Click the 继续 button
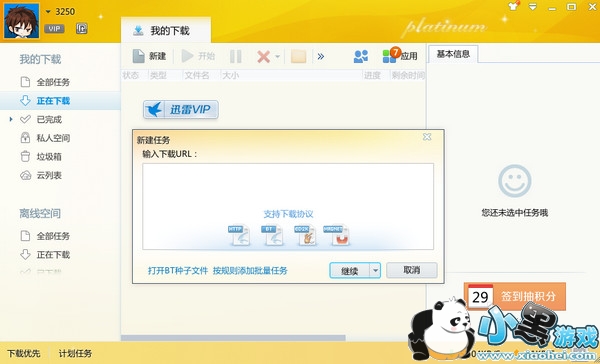600x364 pixels. point(349,271)
